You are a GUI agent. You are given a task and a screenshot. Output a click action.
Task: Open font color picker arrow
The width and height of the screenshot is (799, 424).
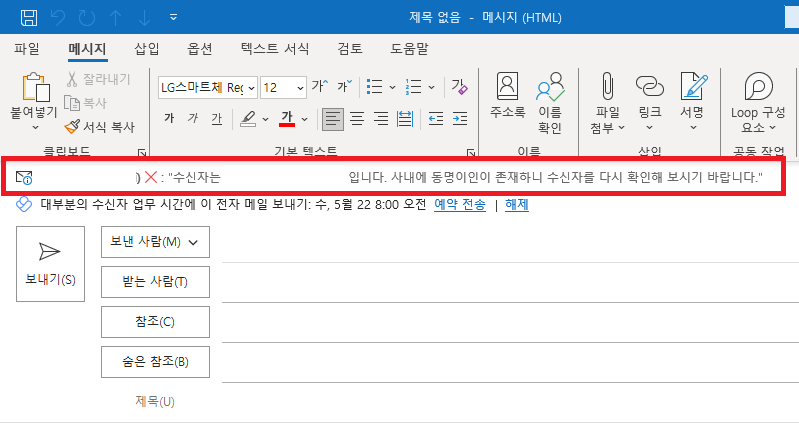[x=305, y=119]
